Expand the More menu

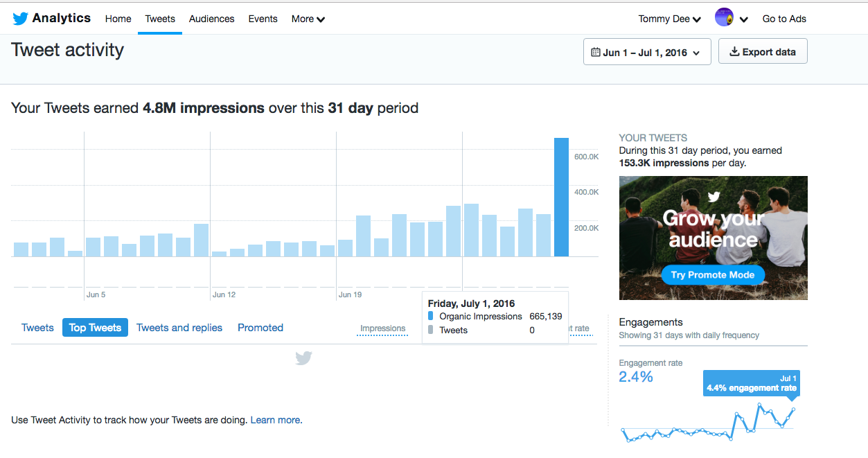[308, 19]
